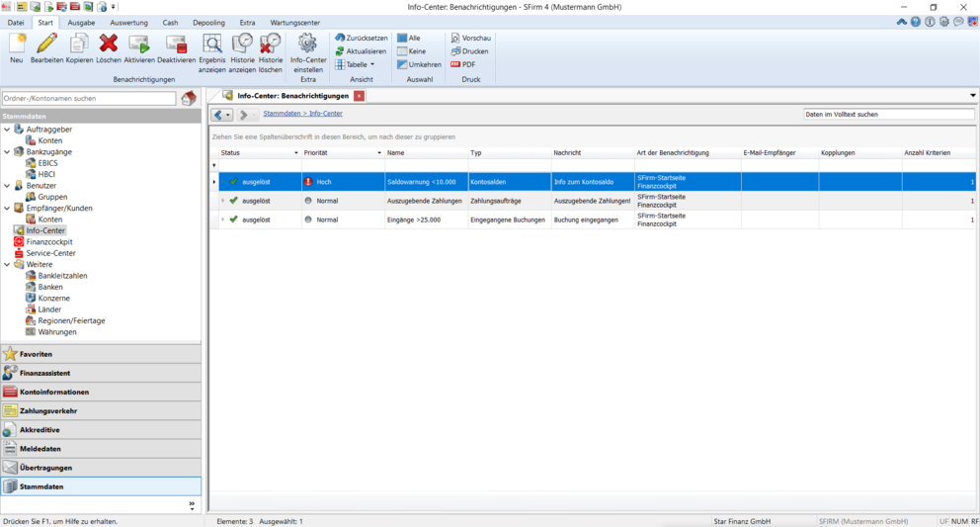
Task: Open the Wartungscenter tab
Action: pos(294,22)
